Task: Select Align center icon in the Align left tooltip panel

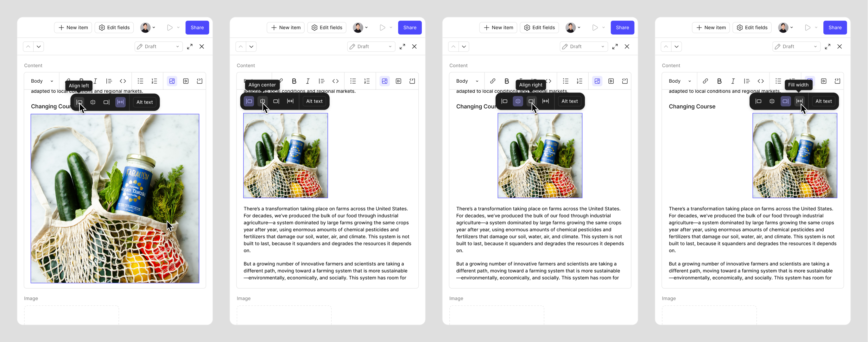Action: [93, 102]
